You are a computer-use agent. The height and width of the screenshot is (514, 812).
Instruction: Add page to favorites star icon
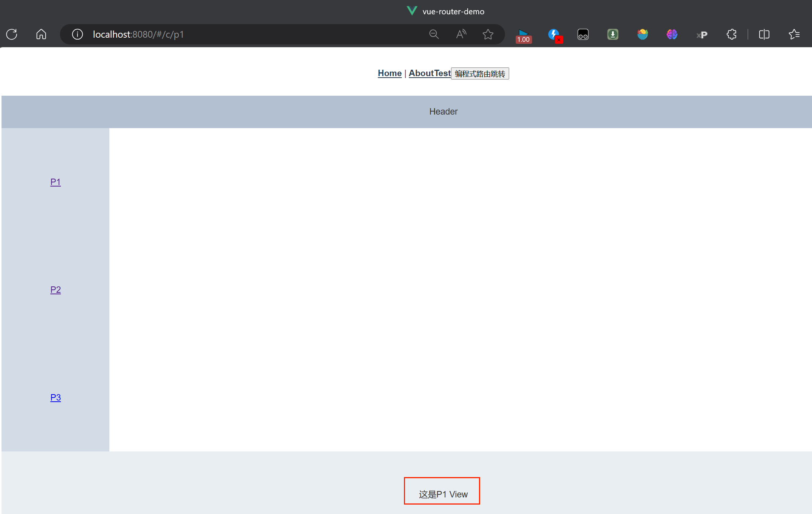488,34
